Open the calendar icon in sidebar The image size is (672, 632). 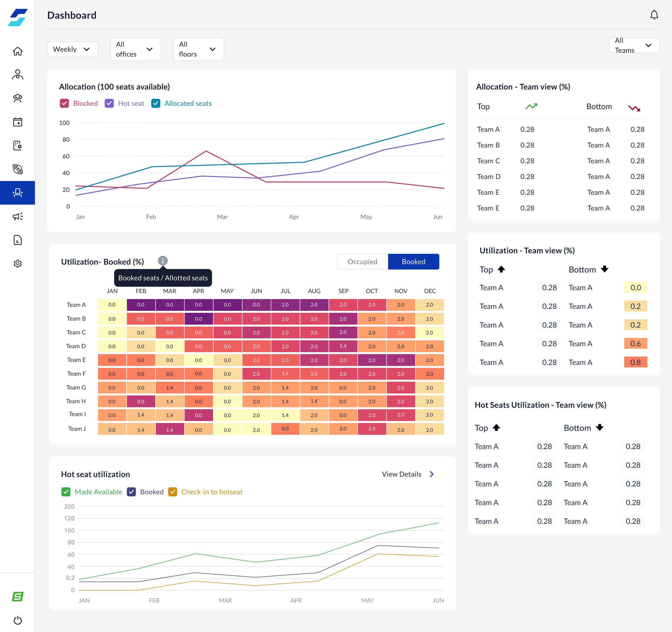17,122
